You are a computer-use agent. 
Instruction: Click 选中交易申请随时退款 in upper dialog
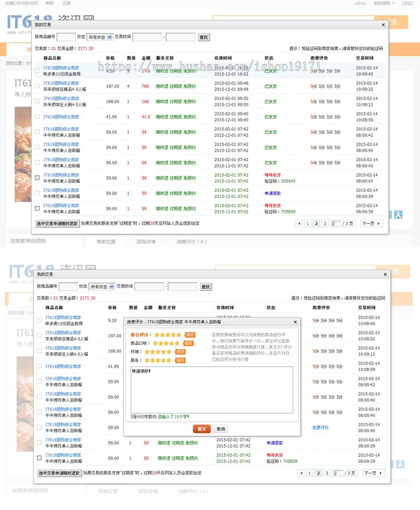pos(57,223)
